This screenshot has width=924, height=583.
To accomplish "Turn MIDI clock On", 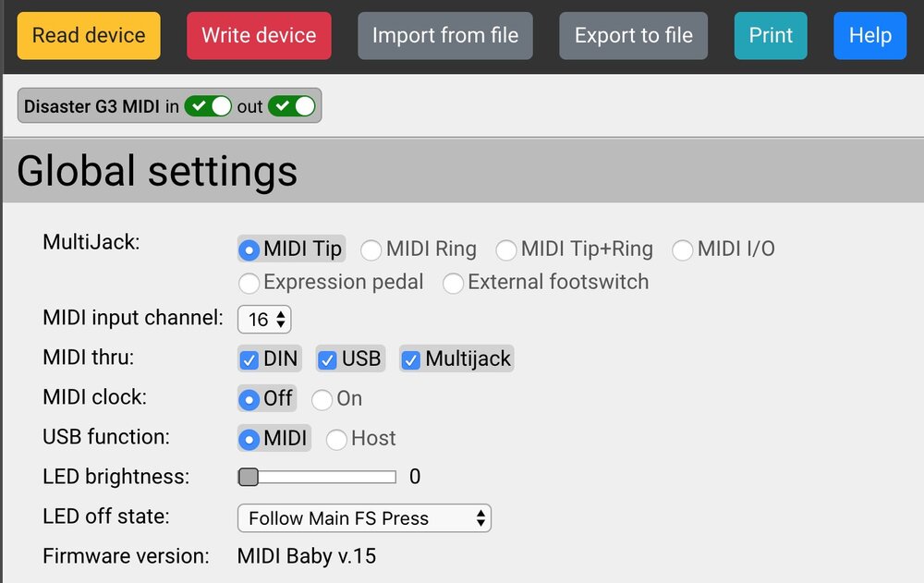I will 322,399.
